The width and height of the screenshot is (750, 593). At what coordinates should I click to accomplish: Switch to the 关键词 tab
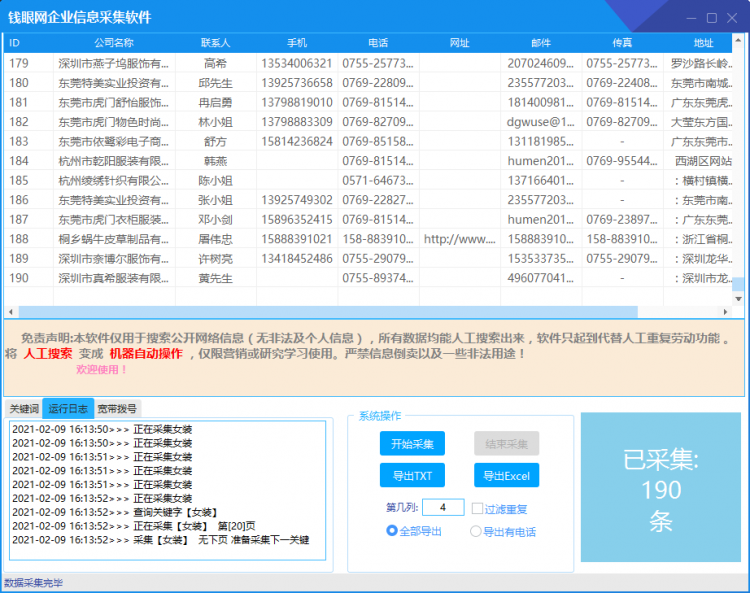click(23, 408)
